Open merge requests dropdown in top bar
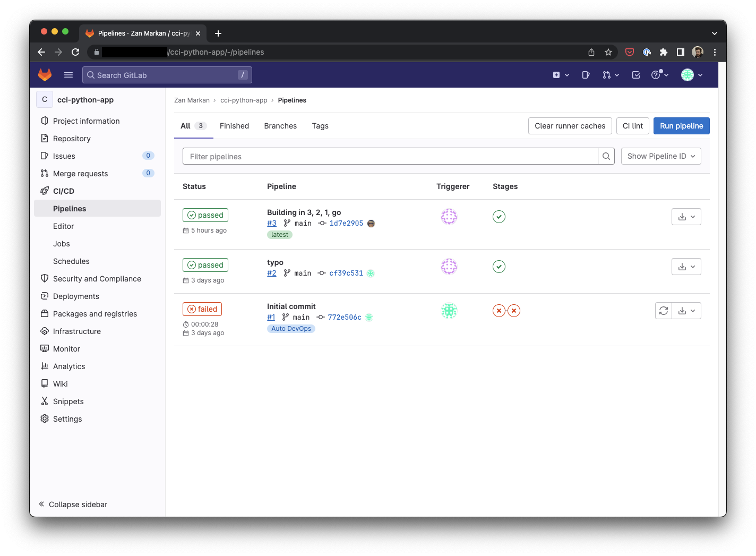Screen dimensions: 756x556 pyautogui.click(x=611, y=75)
